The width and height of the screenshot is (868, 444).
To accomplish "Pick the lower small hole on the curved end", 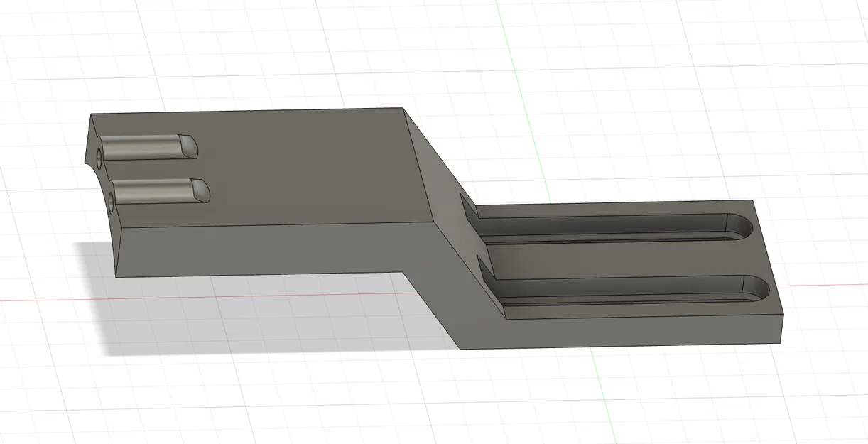I will (x=112, y=203).
